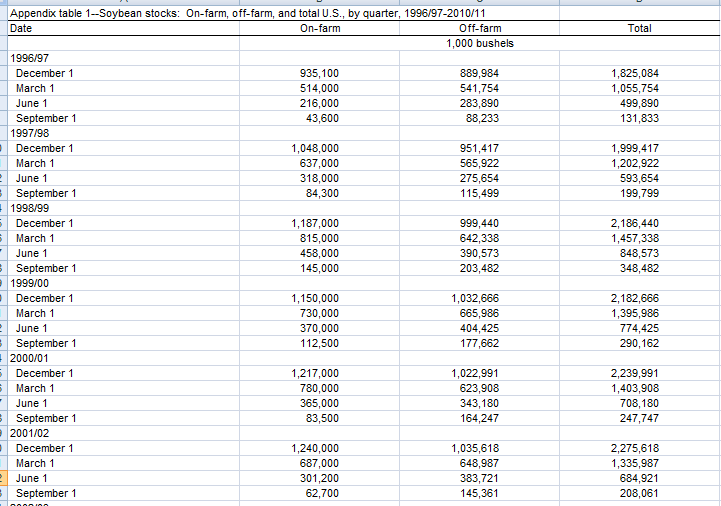Click the total value 1,825,084

(634, 73)
